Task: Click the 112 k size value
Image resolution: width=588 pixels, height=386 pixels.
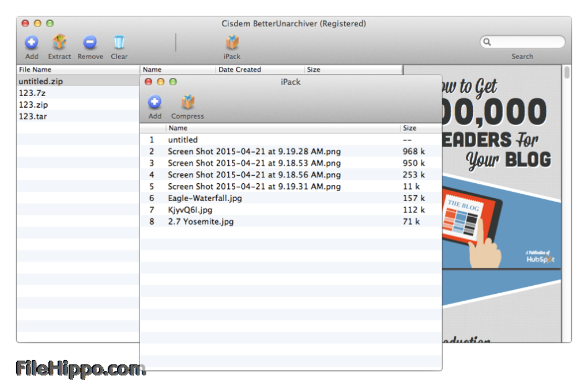Action: coord(414,210)
